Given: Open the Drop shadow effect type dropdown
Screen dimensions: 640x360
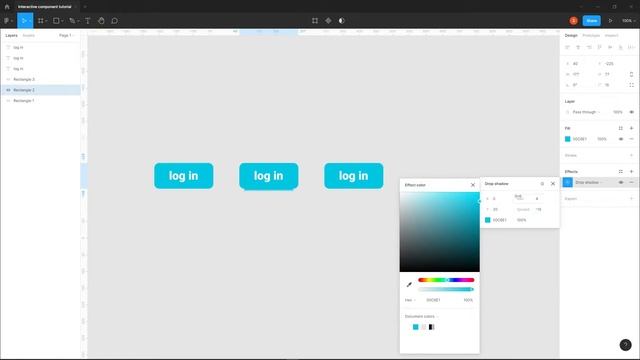Looking at the screenshot, I should tap(588, 182).
